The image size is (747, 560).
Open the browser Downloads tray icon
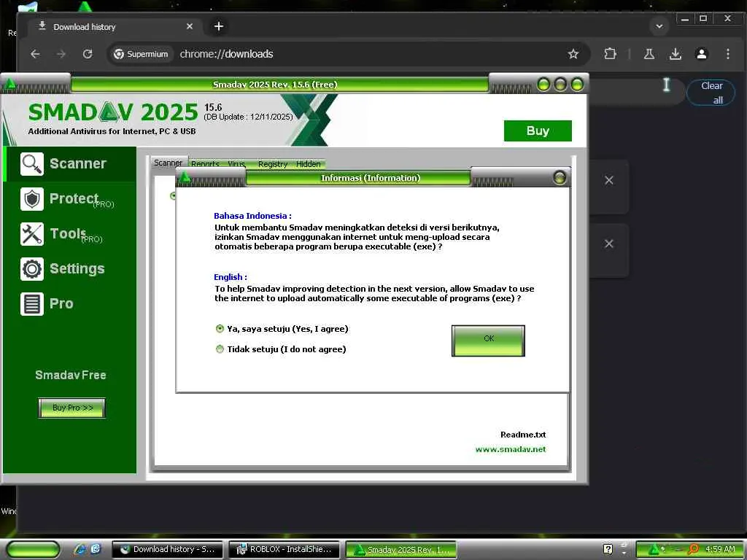click(x=675, y=54)
